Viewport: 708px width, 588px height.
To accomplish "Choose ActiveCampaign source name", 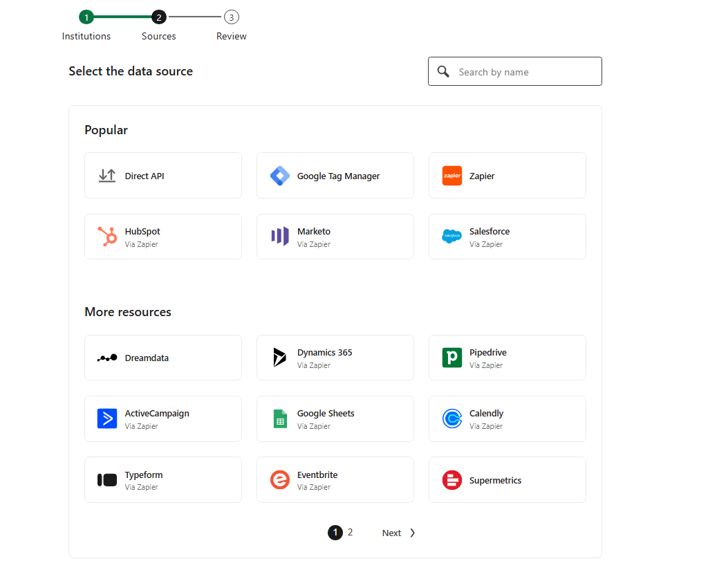I will (x=157, y=413).
